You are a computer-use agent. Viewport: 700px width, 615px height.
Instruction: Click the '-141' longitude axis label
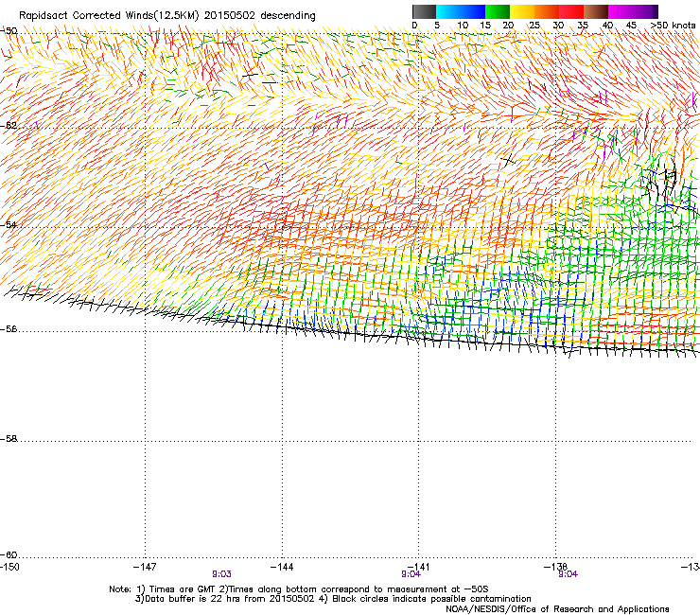[x=419, y=567]
